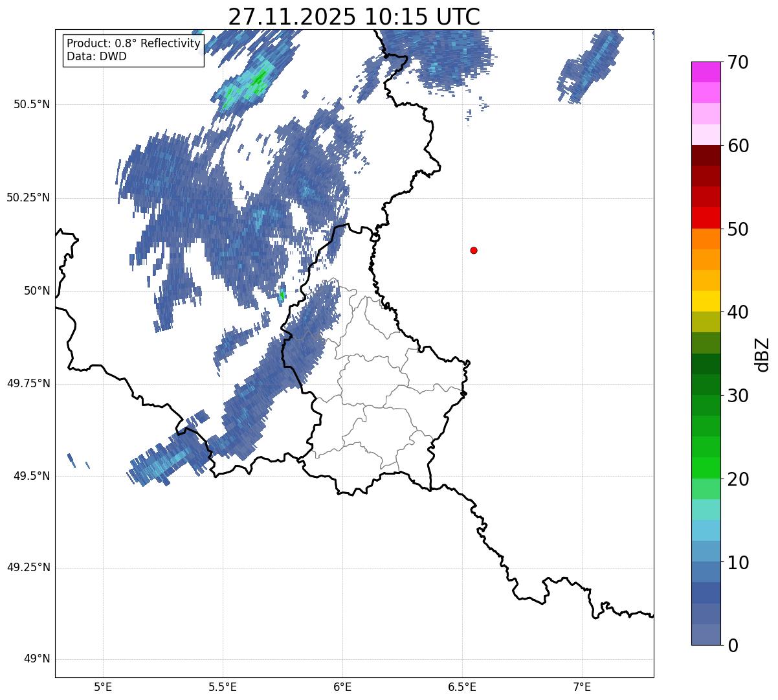
Task: Click the 49.25°N latitude label
Action: [x=28, y=568]
